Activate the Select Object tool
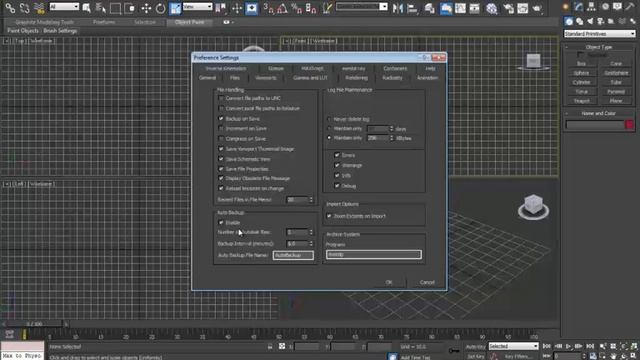 point(87,8)
